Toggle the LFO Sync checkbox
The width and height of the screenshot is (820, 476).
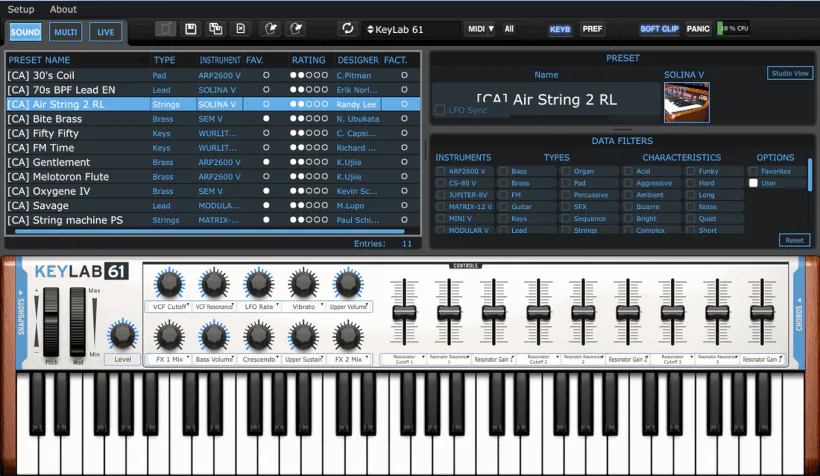[x=440, y=110]
